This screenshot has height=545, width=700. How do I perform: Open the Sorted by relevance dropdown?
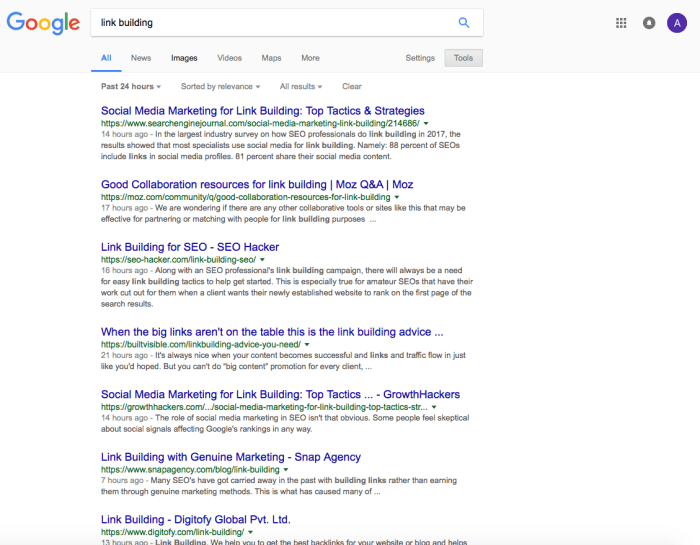click(221, 86)
